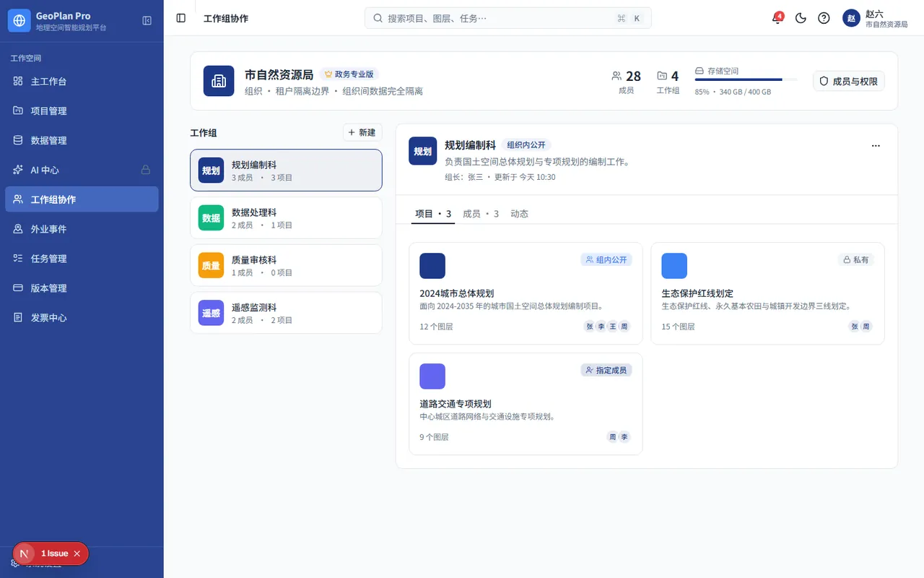Open AI 中心 in the sidebar
924x578 pixels.
click(82, 171)
